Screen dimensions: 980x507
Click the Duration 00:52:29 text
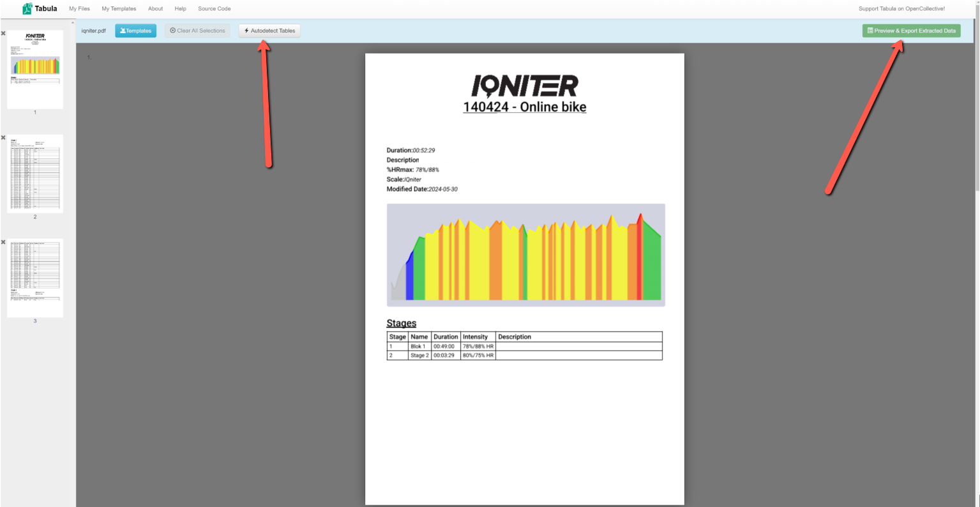(411, 151)
